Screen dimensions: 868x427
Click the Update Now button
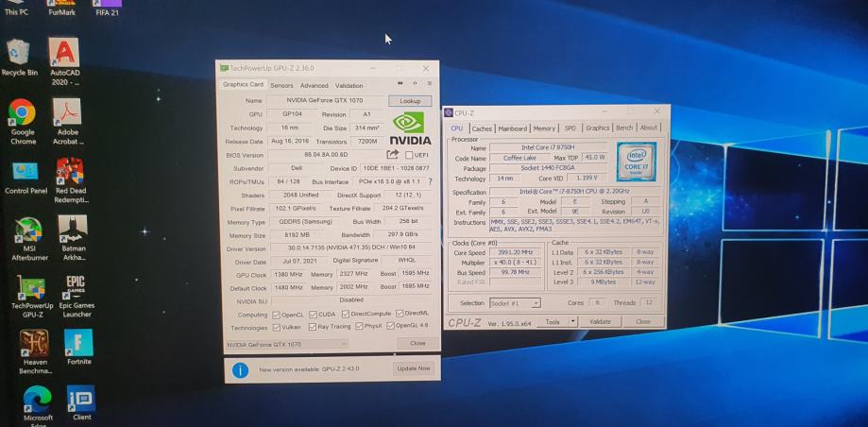click(413, 368)
